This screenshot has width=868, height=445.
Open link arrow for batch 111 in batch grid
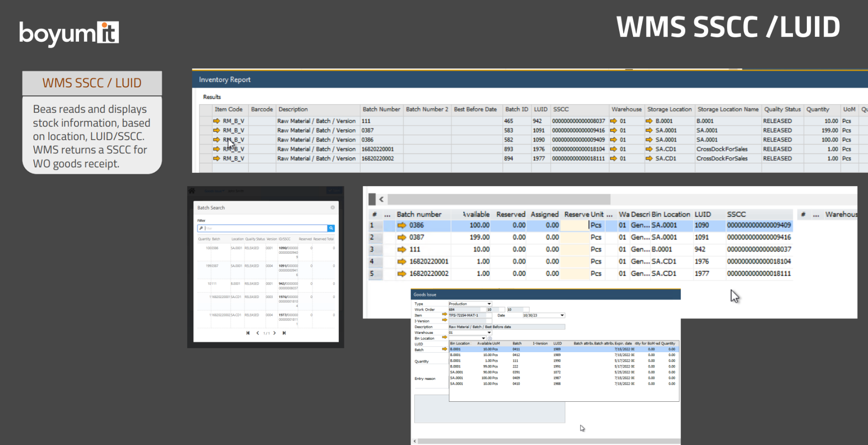(x=401, y=249)
